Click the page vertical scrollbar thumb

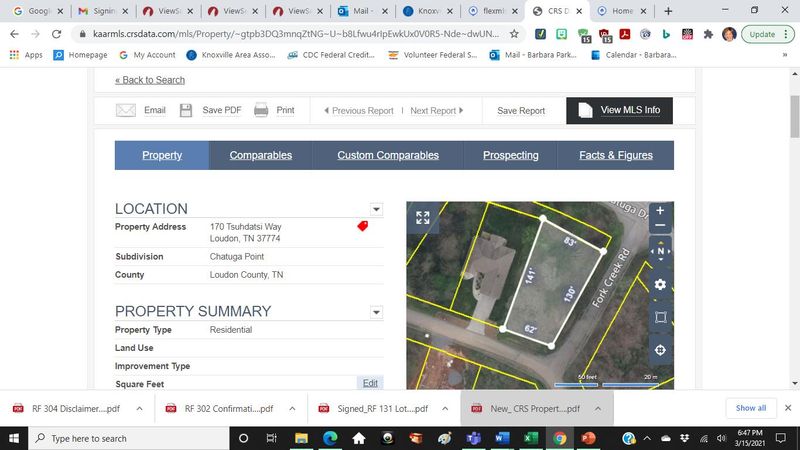pos(794,116)
